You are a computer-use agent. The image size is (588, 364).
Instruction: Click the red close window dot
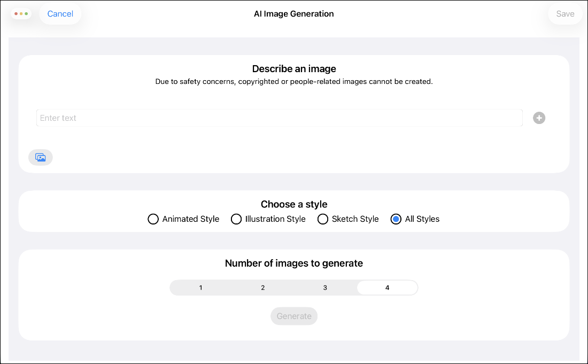16,13
